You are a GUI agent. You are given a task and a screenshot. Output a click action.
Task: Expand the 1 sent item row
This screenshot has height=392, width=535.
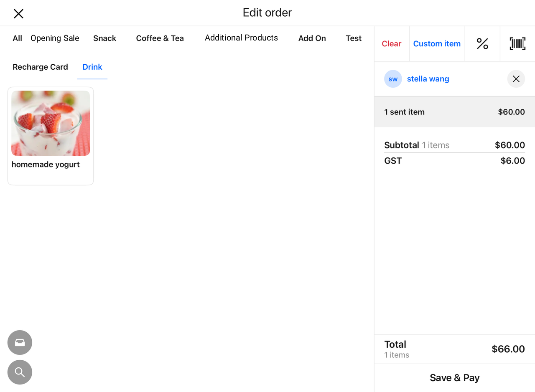(454, 112)
